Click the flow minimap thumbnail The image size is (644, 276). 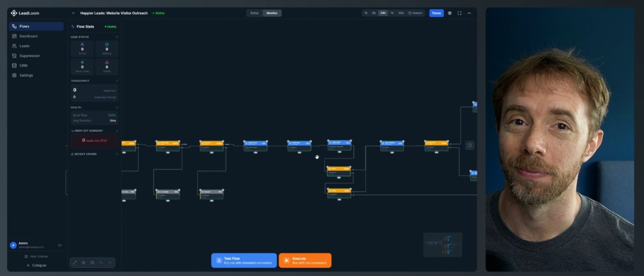(443, 245)
